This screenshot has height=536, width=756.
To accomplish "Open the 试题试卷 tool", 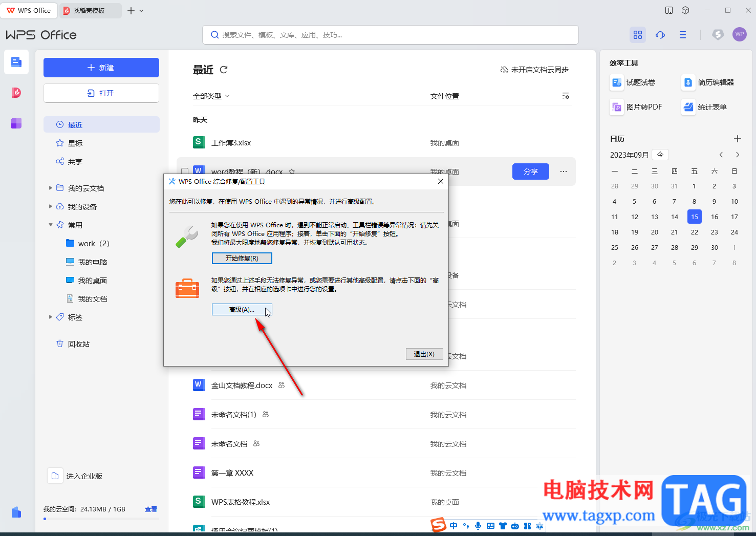I will click(633, 82).
